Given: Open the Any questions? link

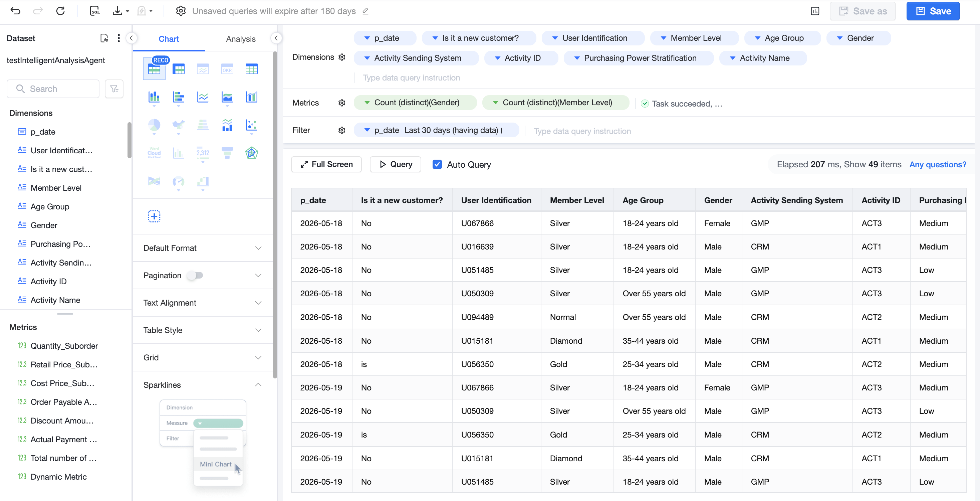Looking at the screenshot, I should pyautogui.click(x=937, y=164).
